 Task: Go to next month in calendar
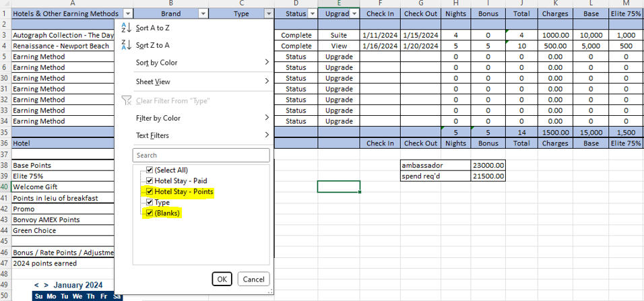pos(46,285)
